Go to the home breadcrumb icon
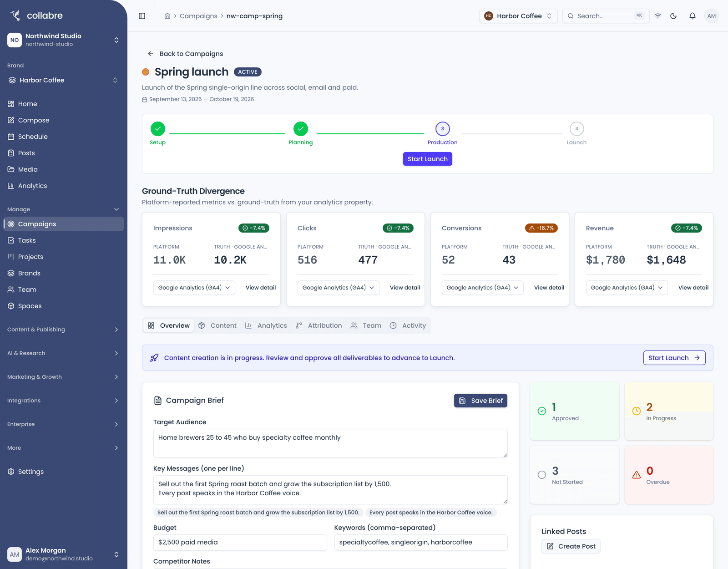 click(x=167, y=16)
